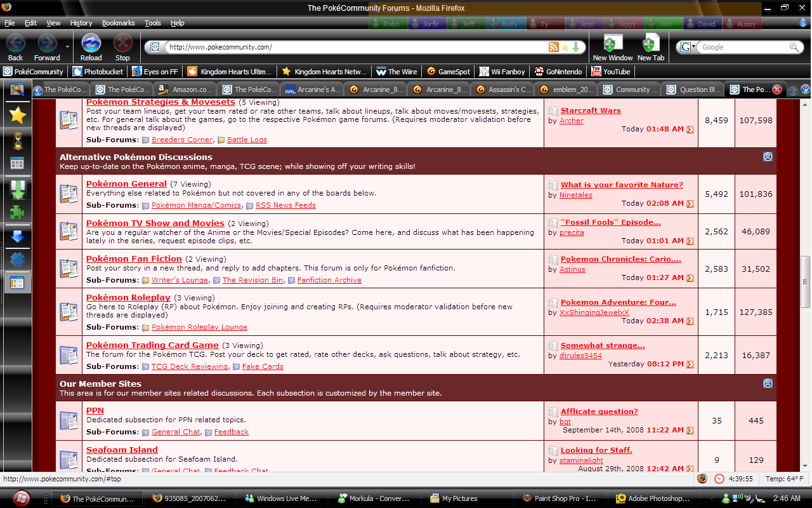Collapse the Alternative Pokémon Discussions category

tap(768, 156)
